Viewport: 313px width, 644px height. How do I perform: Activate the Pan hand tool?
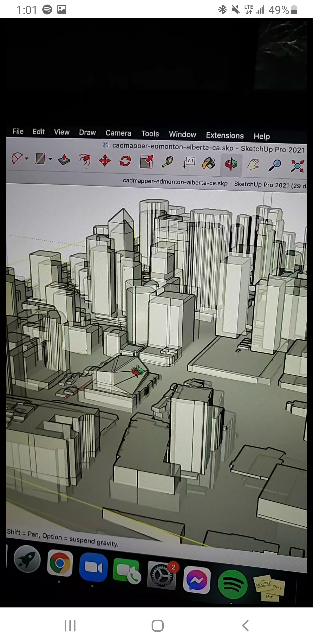pos(253,165)
